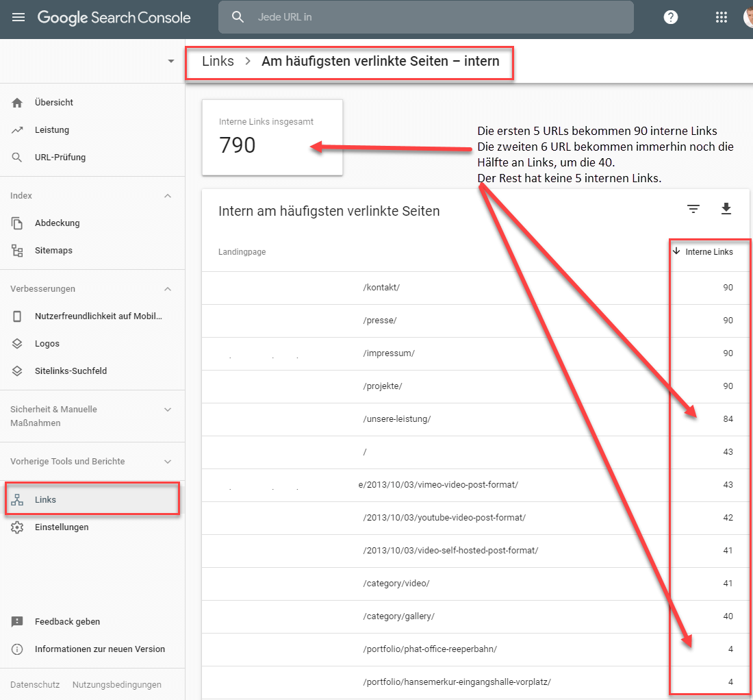Select the /category/gallery/ row
The image size is (753, 700).
pyautogui.click(x=476, y=616)
